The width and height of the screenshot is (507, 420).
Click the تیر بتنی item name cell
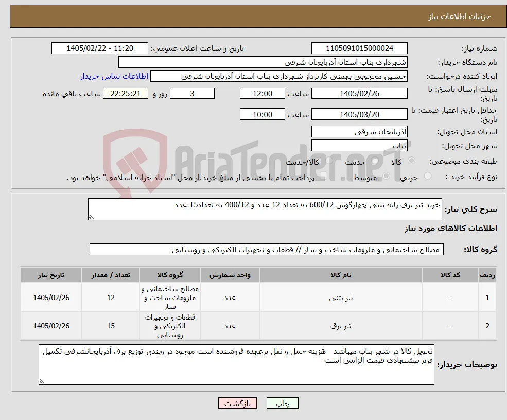tap(341, 297)
